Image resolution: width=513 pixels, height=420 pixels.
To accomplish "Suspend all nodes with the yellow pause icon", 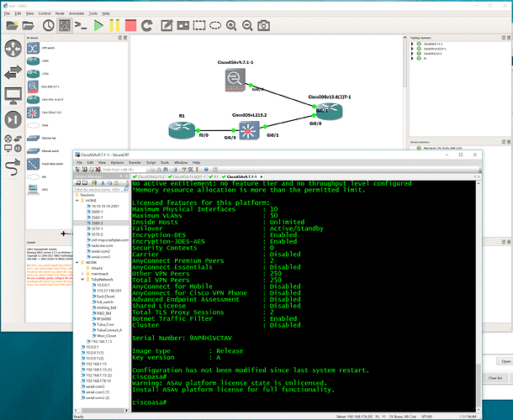I will coord(114,25).
